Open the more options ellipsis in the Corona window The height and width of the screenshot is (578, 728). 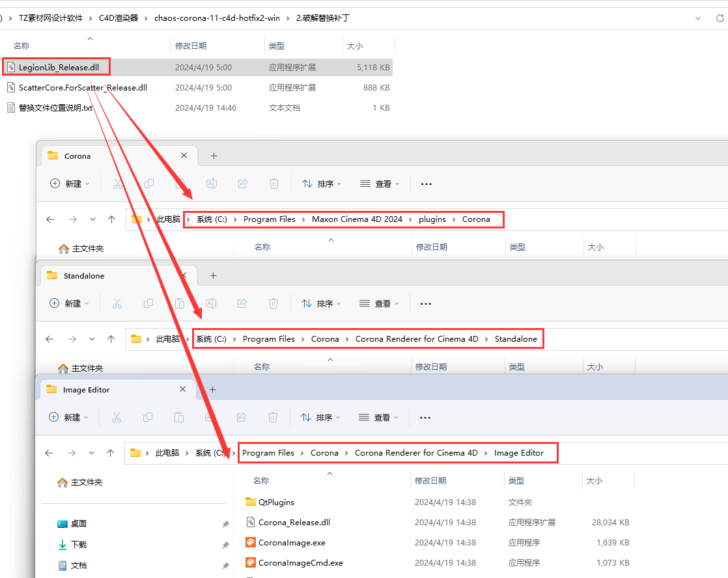(x=427, y=184)
